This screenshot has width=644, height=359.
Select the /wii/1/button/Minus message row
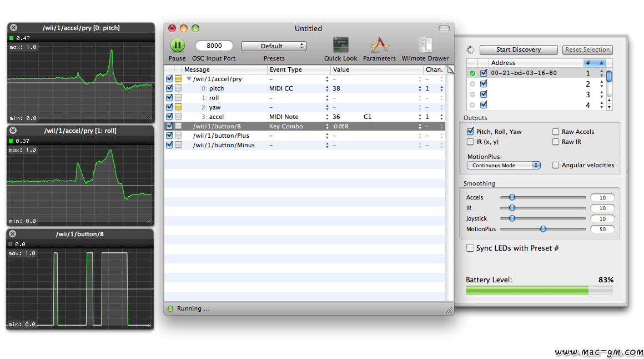[x=305, y=145]
